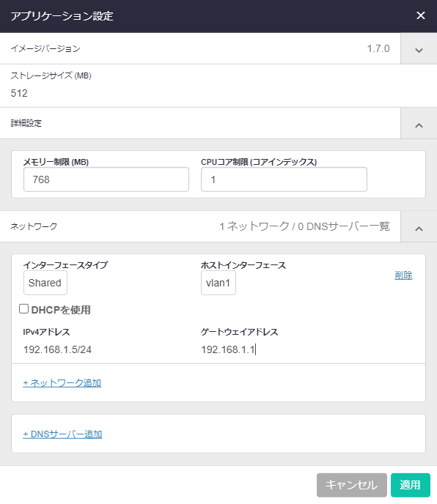Click the メモリー制限 (MB) input field
Image resolution: width=437 pixels, height=504 pixels.
click(106, 179)
